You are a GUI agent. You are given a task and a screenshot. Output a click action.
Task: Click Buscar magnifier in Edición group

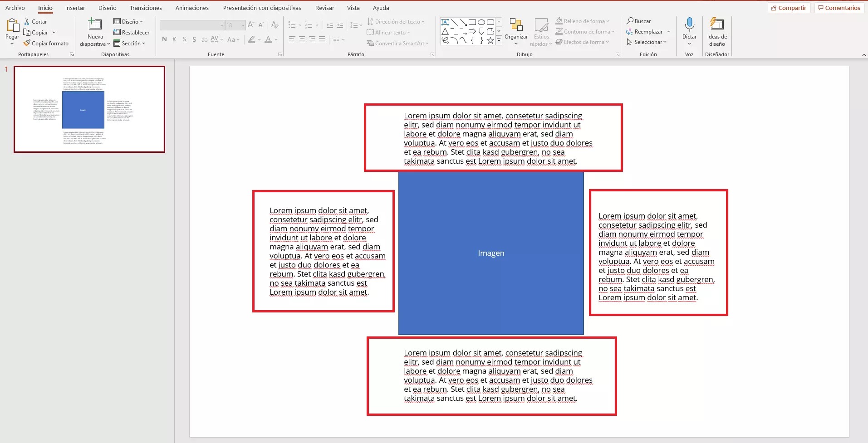point(638,21)
